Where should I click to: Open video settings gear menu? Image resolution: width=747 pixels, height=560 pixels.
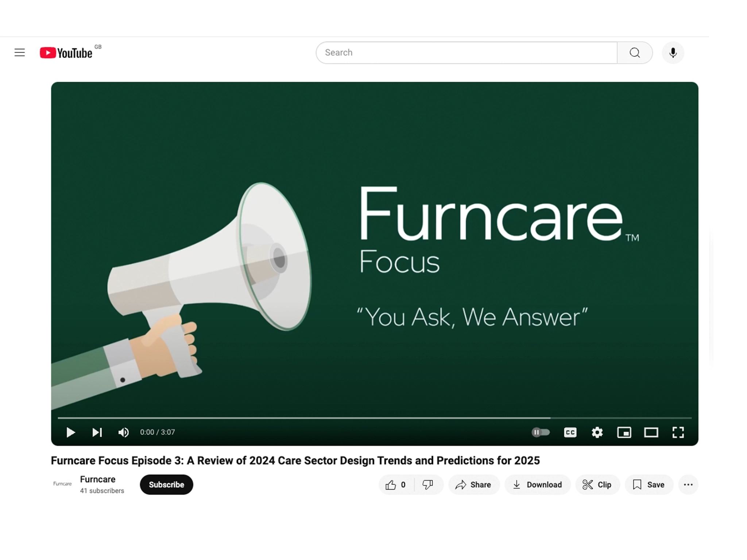coord(597,432)
